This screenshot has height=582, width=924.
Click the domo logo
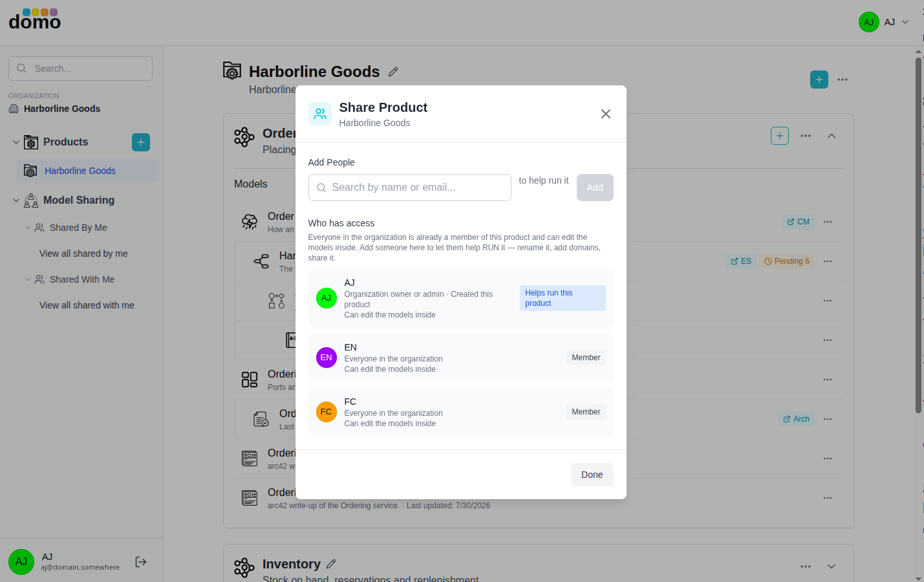[x=35, y=20]
